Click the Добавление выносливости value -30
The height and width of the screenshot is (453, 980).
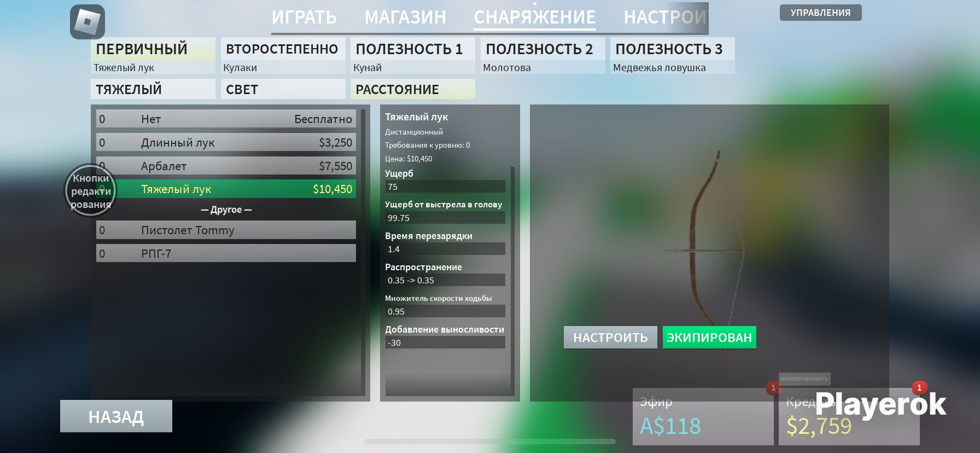coord(445,342)
